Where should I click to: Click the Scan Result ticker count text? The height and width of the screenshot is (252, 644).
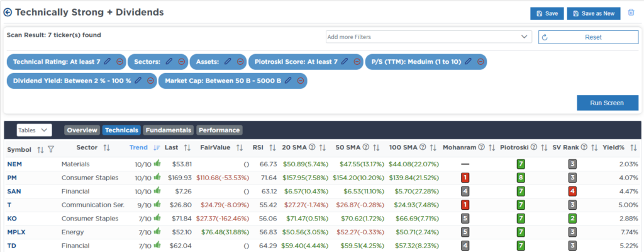(x=54, y=35)
